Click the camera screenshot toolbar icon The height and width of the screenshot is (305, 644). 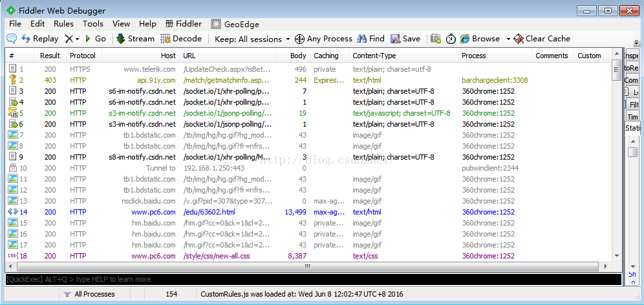436,39
